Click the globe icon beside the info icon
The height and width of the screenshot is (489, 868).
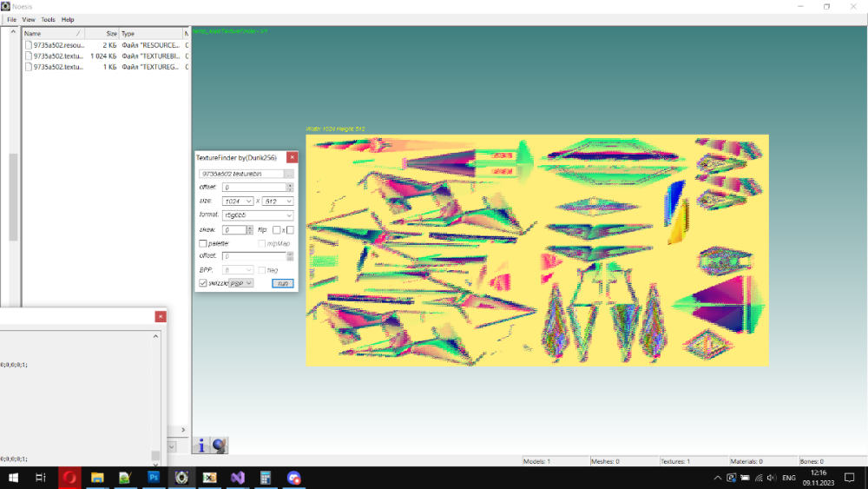pyautogui.click(x=220, y=446)
